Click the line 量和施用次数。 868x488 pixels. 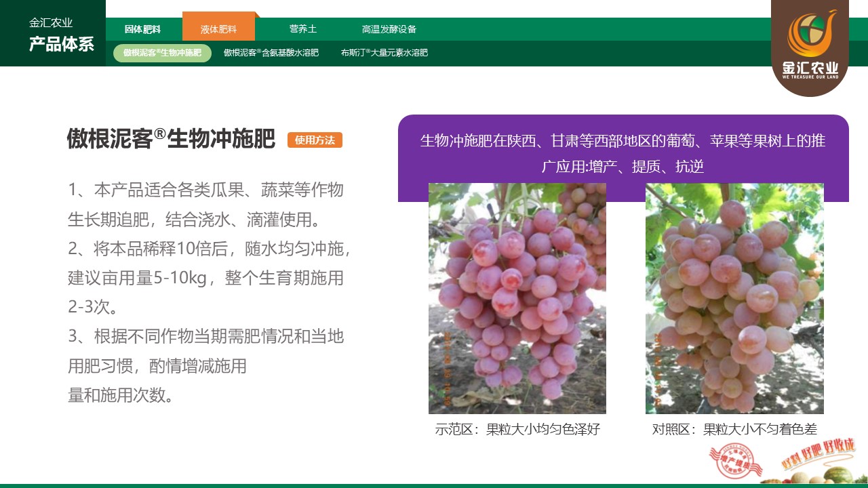121,395
